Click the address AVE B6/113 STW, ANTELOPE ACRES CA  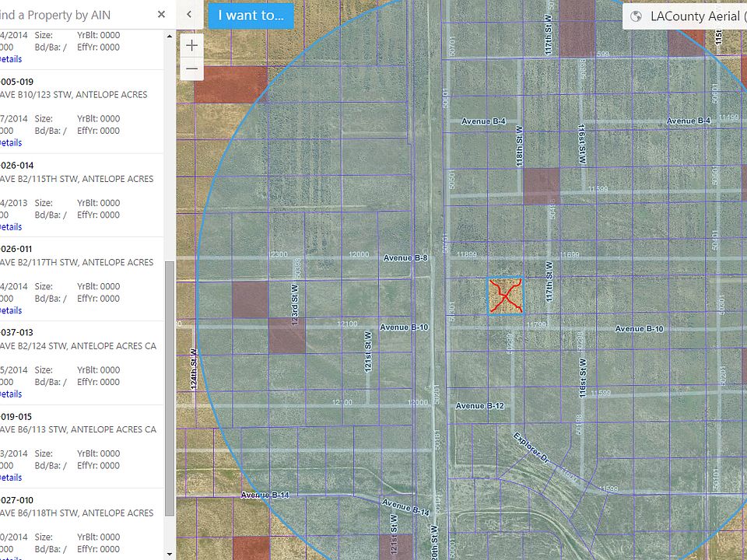pyautogui.click(x=78, y=429)
